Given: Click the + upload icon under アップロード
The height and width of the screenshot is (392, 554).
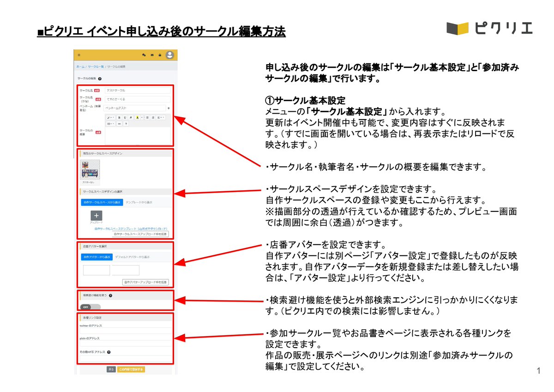Looking at the screenshot, I should (96, 216).
